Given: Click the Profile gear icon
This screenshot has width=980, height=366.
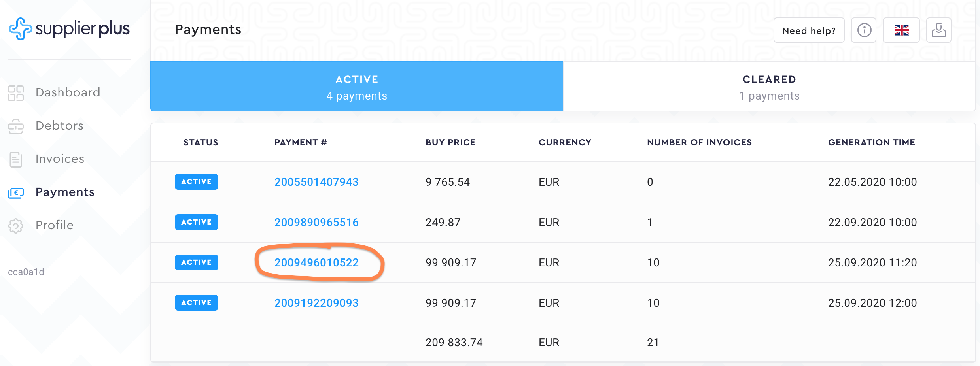Looking at the screenshot, I should click(16, 226).
